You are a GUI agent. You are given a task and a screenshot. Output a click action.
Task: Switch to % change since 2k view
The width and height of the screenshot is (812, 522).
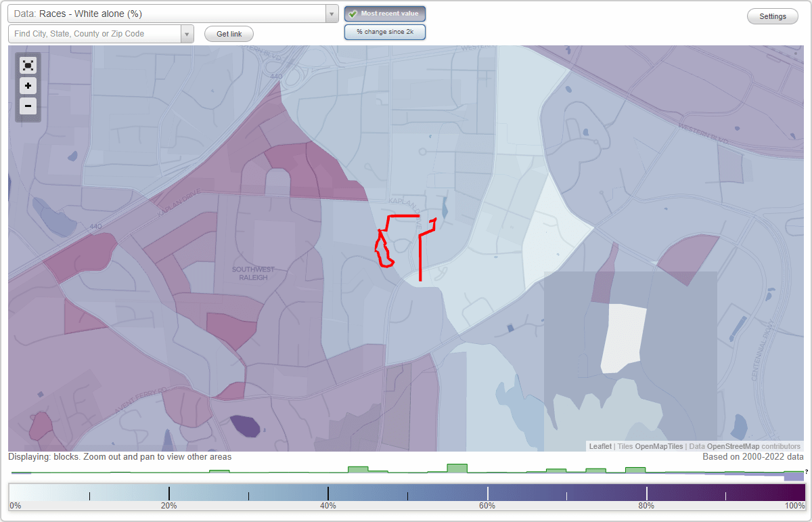pyautogui.click(x=385, y=32)
